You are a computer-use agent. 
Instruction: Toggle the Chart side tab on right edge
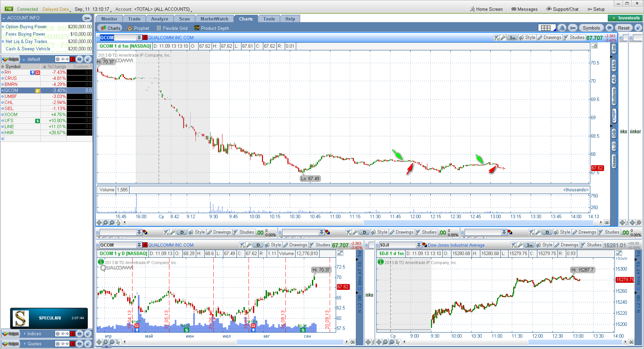pyautogui.click(x=614, y=115)
